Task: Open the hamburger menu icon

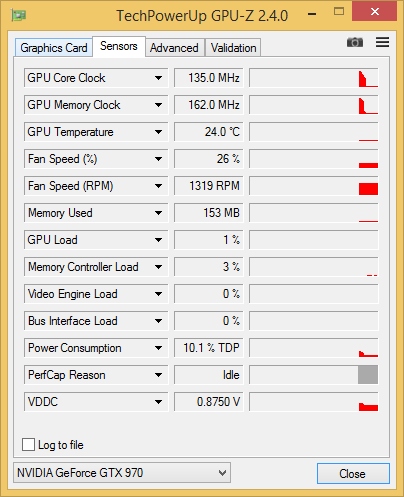Action: (x=382, y=42)
